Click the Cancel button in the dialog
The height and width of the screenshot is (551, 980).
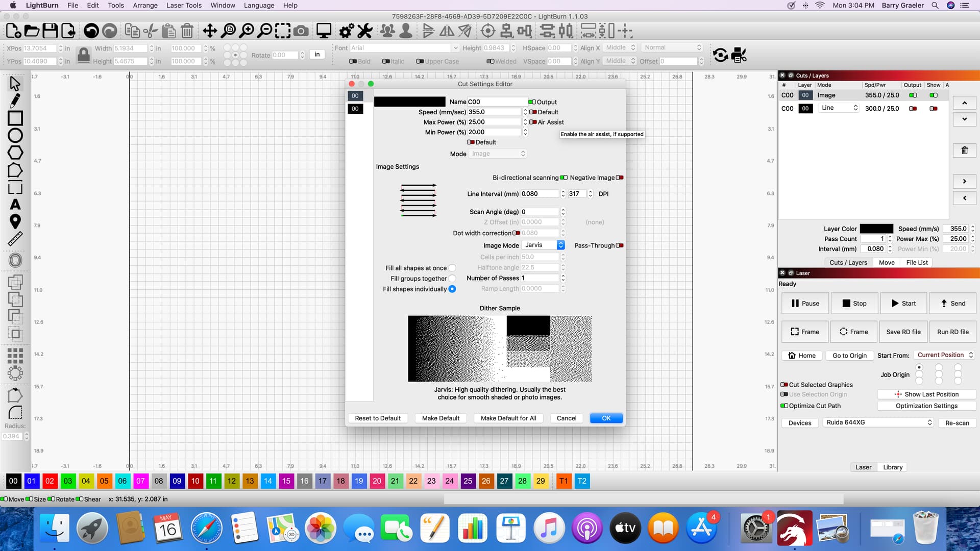coord(566,418)
